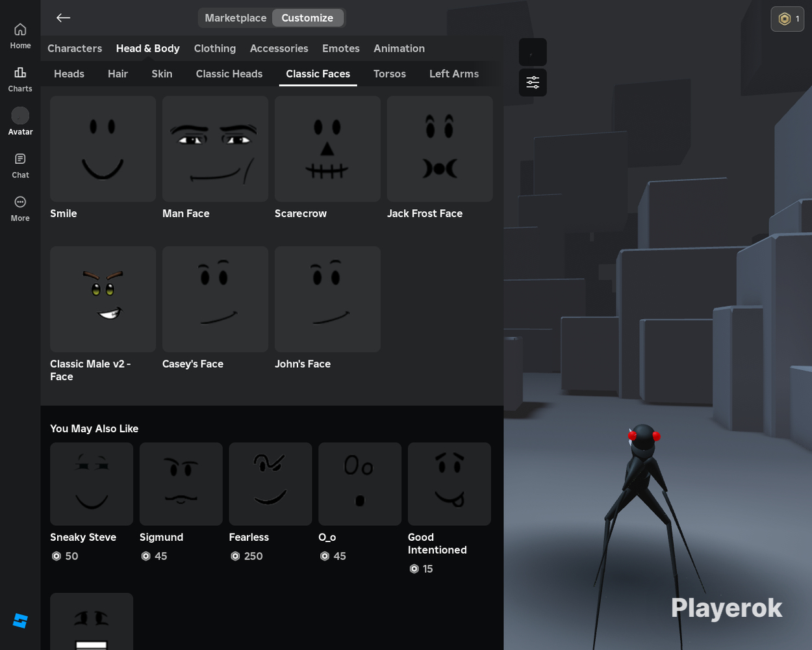Open the Avatar sidebar icon

(x=20, y=122)
